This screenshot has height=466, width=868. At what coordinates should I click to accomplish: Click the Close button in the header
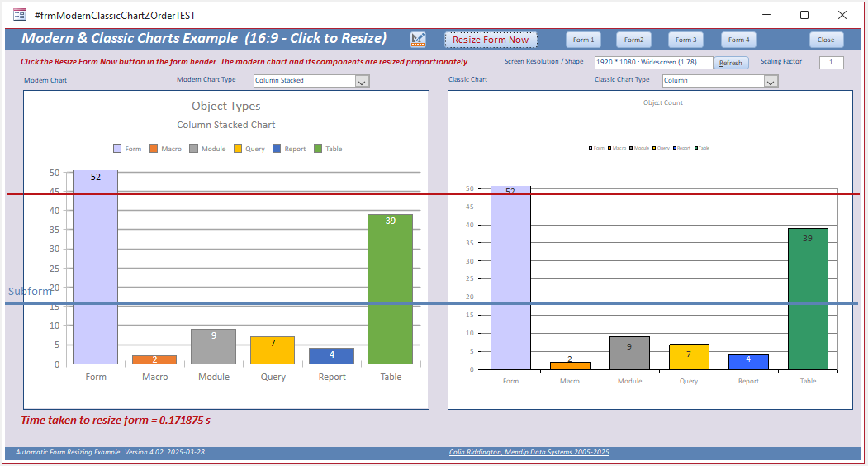826,40
